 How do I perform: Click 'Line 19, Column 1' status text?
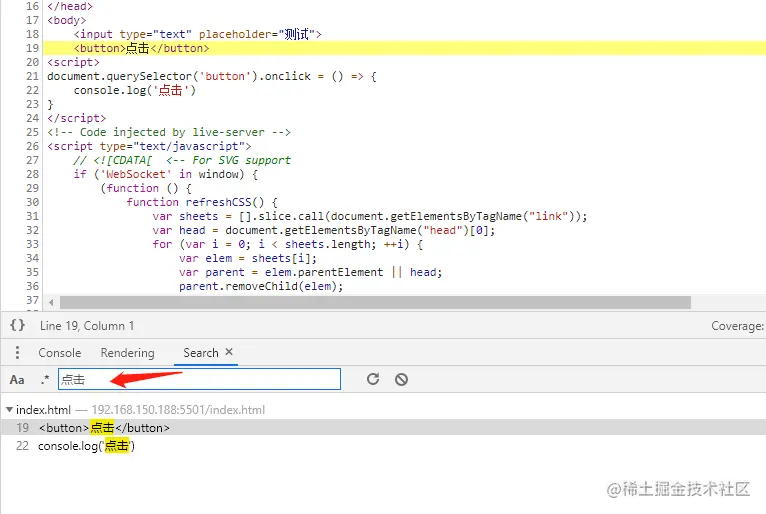pos(87,326)
